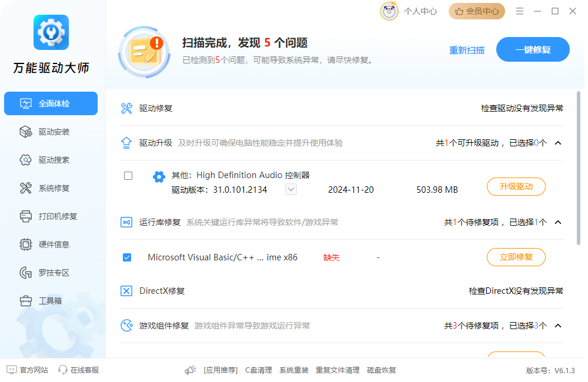
Task: Click the 在线客服 headset icon
Action: coord(63,370)
